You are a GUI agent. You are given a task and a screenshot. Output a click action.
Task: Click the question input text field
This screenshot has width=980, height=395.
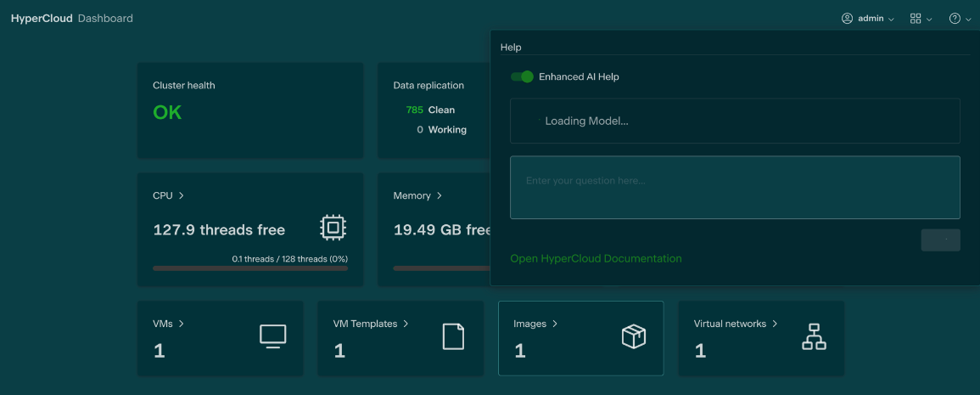(734, 187)
